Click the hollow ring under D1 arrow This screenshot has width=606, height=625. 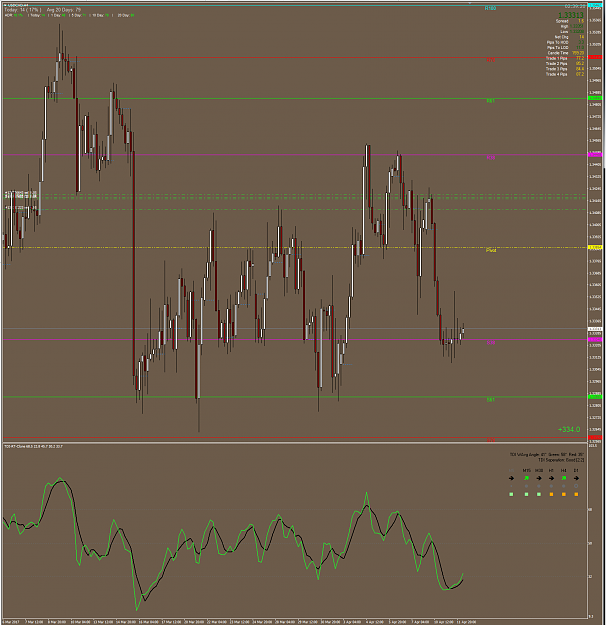point(576,486)
